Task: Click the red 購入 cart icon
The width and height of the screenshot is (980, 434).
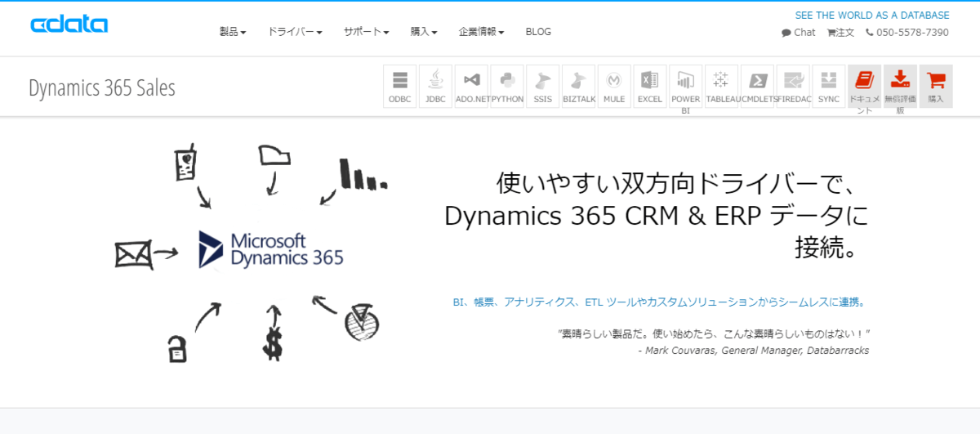Action: tap(936, 86)
